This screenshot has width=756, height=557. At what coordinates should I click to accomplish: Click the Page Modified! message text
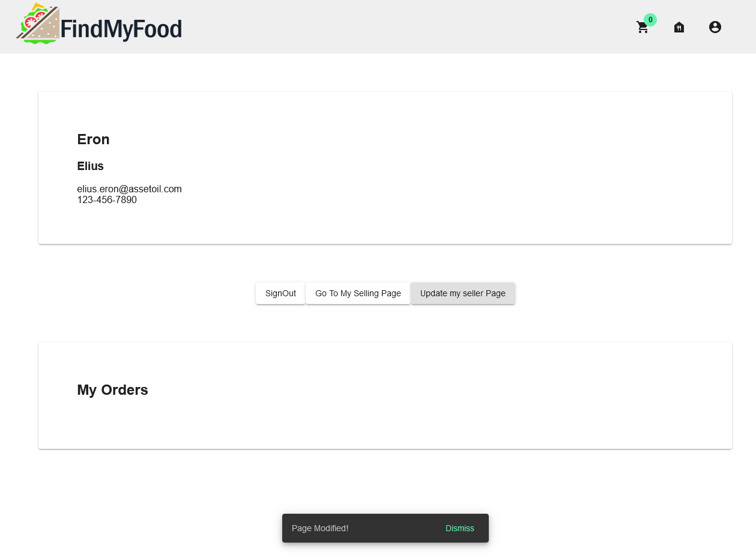pyautogui.click(x=320, y=528)
